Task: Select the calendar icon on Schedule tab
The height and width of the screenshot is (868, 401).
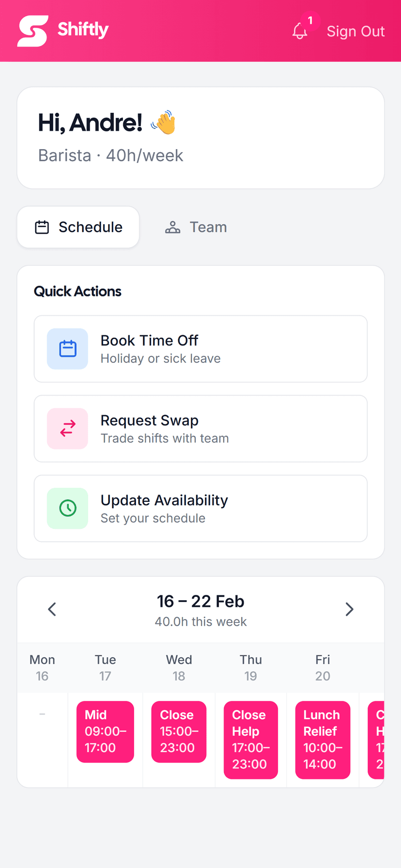Action: 42,227
